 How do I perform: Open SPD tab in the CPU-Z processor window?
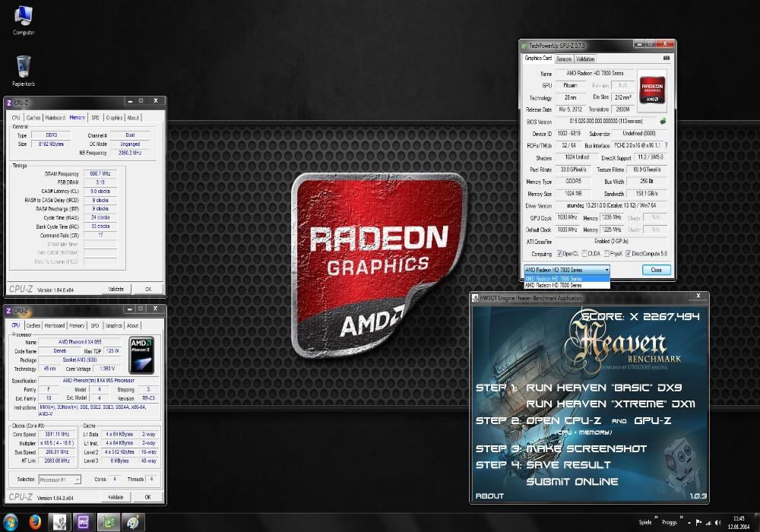coord(94,325)
